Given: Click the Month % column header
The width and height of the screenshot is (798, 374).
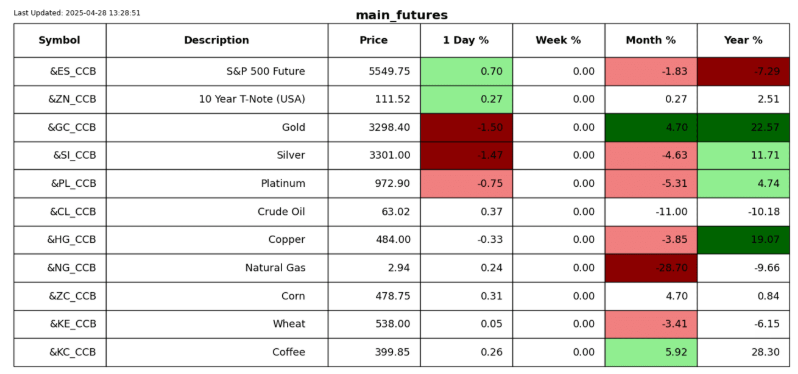Looking at the screenshot, I should point(651,40).
